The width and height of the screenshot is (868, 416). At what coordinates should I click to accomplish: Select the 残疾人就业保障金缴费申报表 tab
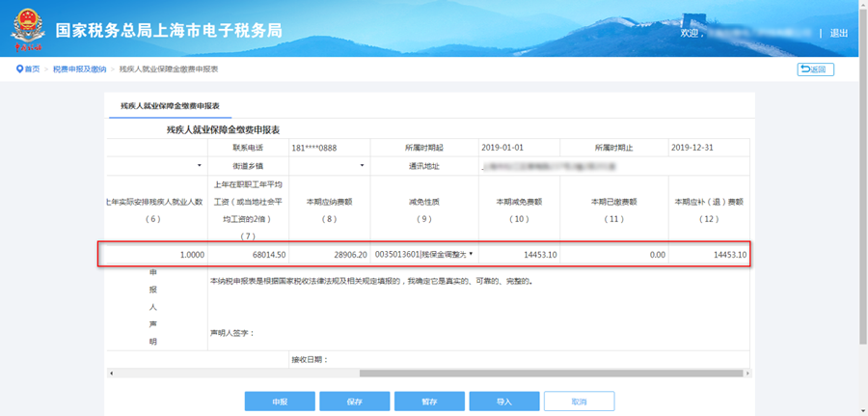[170, 105]
